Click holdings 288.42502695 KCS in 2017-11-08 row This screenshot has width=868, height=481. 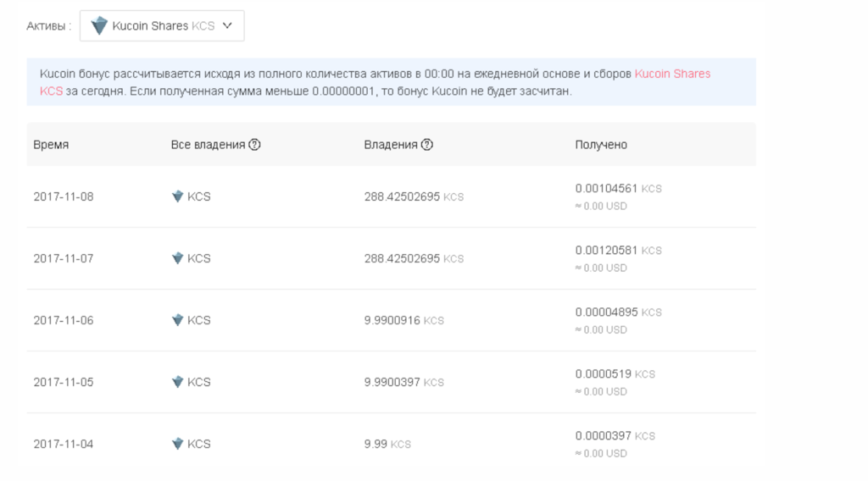point(414,196)
